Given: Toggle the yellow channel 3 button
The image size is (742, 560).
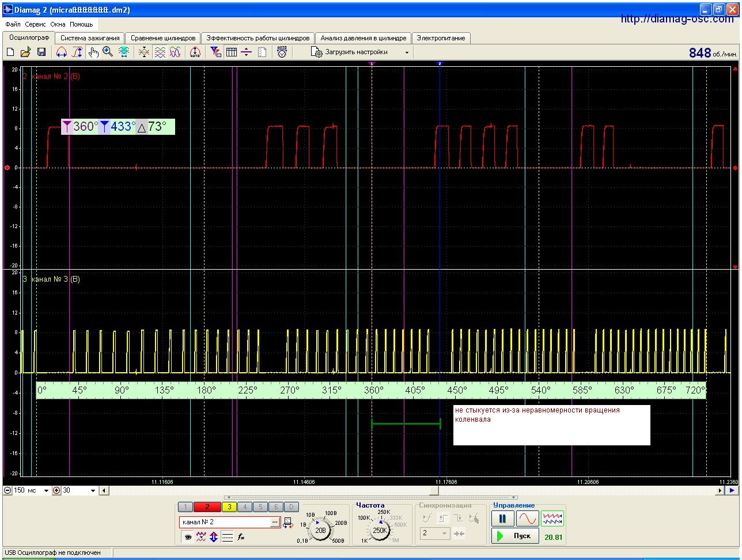Looking at the screenshot, I should pos(229,507).
